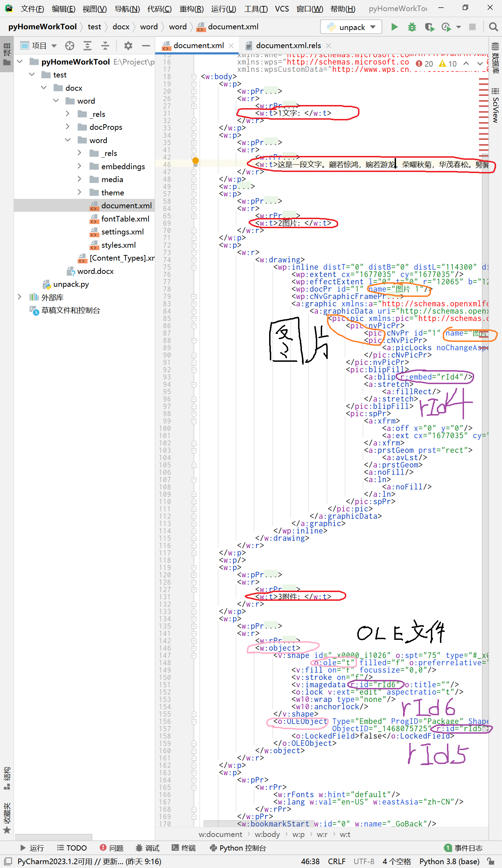Select styles.xml in the project tree
Viewport: 502px width, 868px height.
click(119, 245)
